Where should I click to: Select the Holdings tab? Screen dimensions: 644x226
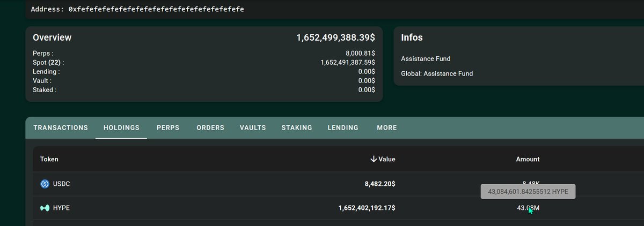click(x=121, y=127)
